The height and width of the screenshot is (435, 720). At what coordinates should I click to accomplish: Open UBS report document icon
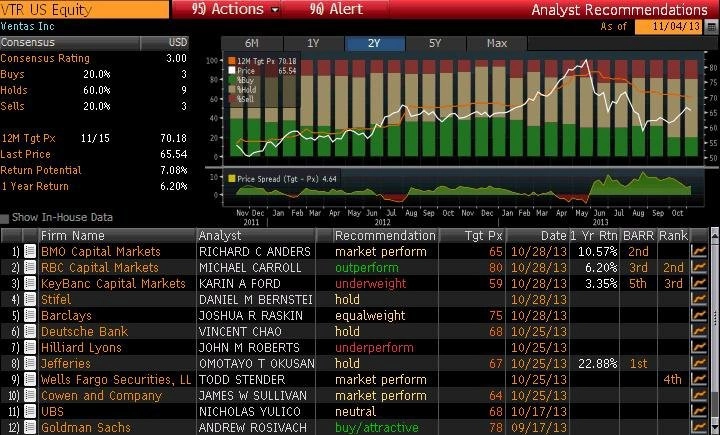pyautogui.click(x=30, y=412)
